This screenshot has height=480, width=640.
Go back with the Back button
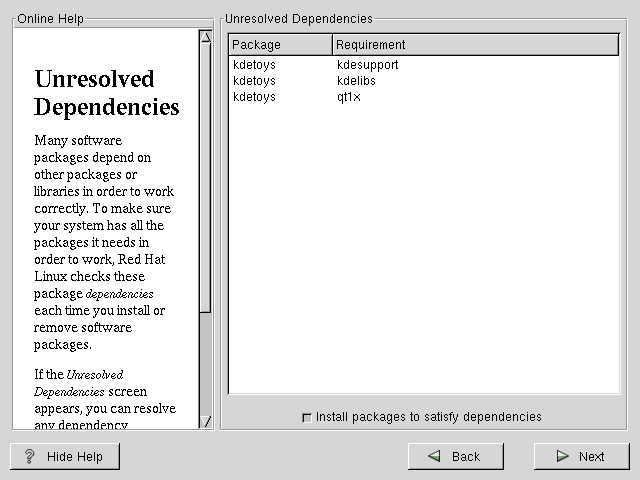454,456
